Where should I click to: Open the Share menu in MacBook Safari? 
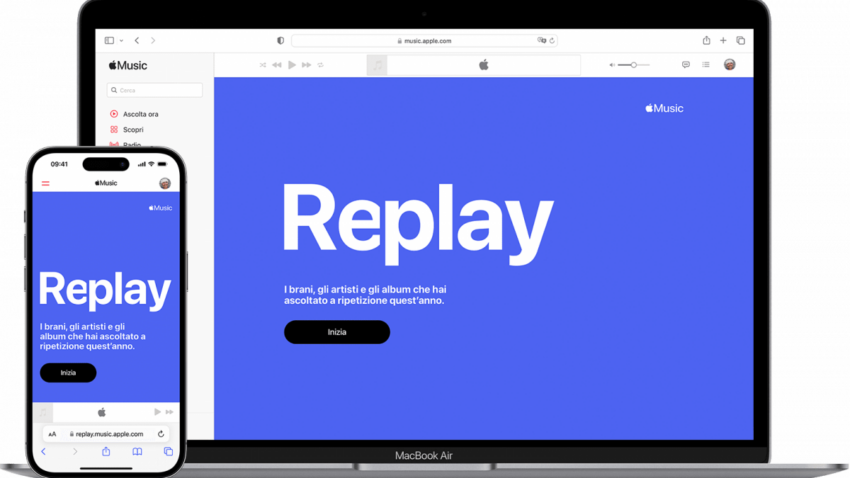point(706,40)
